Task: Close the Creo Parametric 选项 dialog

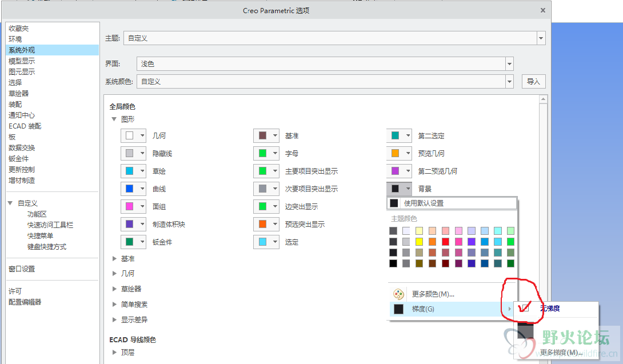Action: (543, 10)
